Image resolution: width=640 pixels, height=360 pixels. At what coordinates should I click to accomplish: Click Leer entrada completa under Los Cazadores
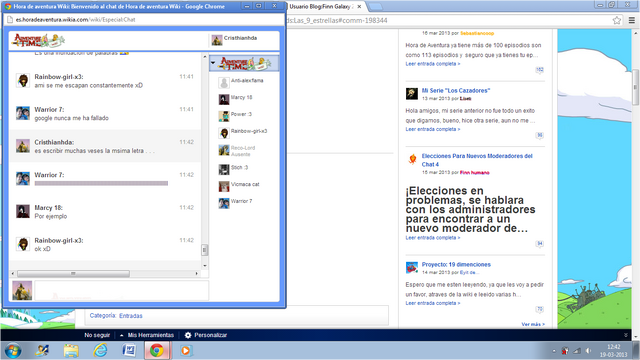433,129
